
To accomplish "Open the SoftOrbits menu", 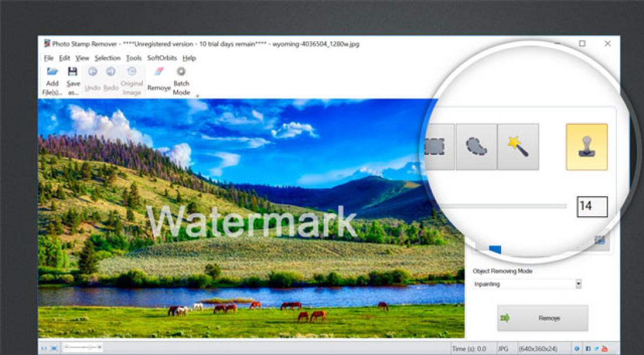I will point(162,58).
